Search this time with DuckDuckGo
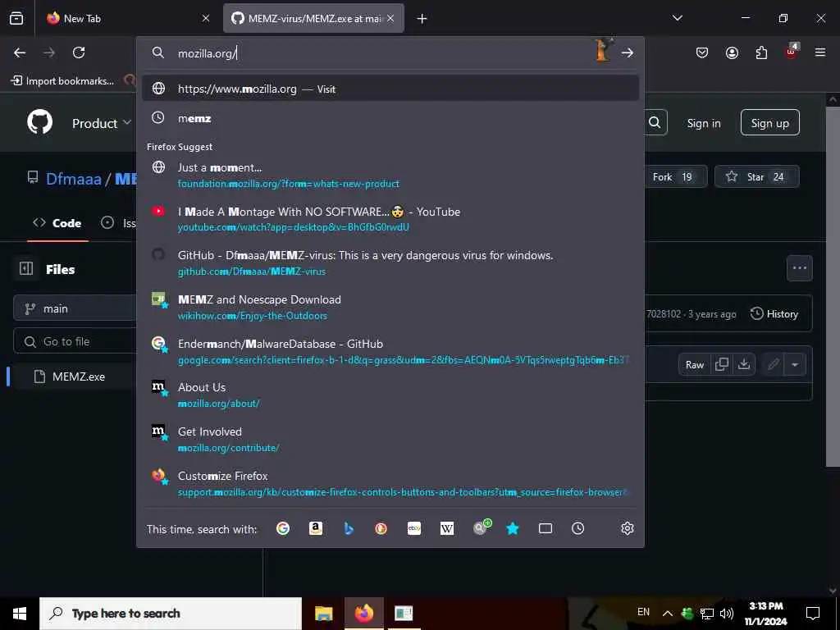 [381, 528]
